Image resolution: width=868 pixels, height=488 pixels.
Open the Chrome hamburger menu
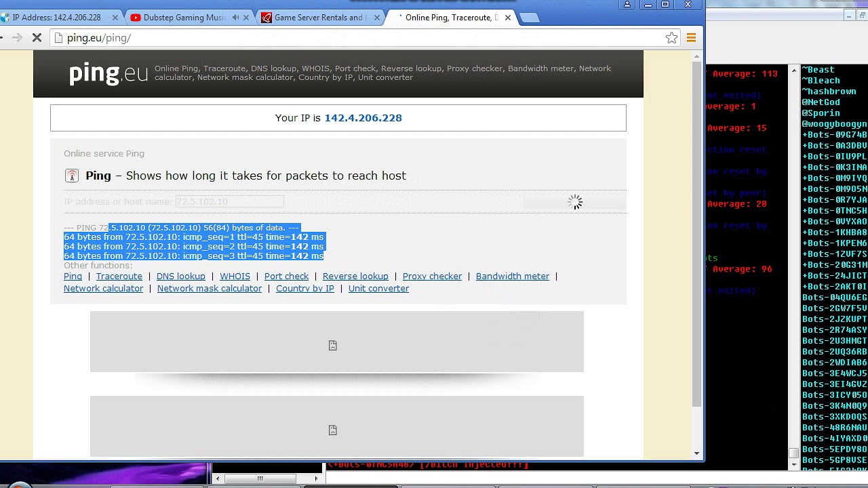[x=692, y=38]
